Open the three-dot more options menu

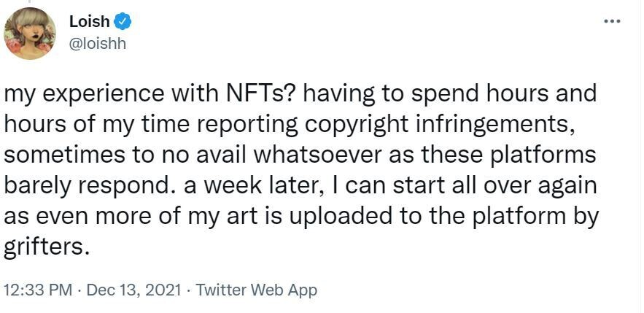[x=612, y=21]
